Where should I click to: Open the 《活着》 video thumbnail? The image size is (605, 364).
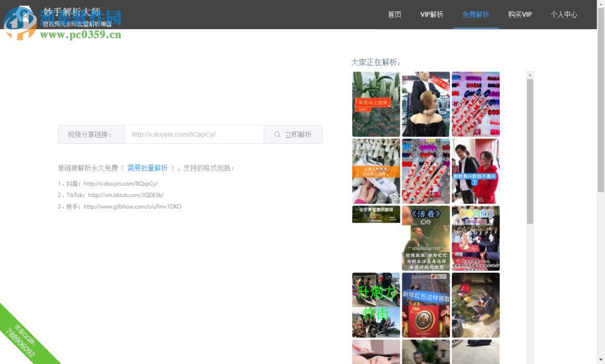coord(426,238)
